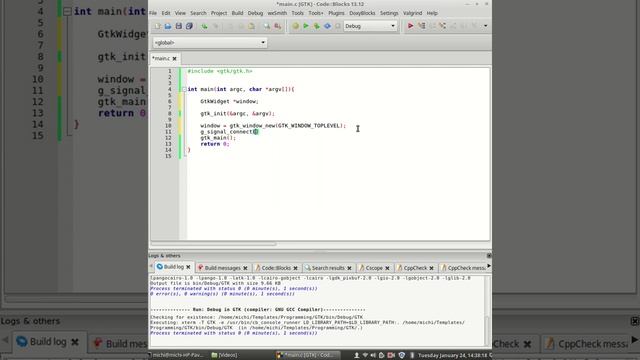Click the Paste toolbar icon
Image resolution: width=640 pixels, height=360 pixels.
click(x=251, y=26)
